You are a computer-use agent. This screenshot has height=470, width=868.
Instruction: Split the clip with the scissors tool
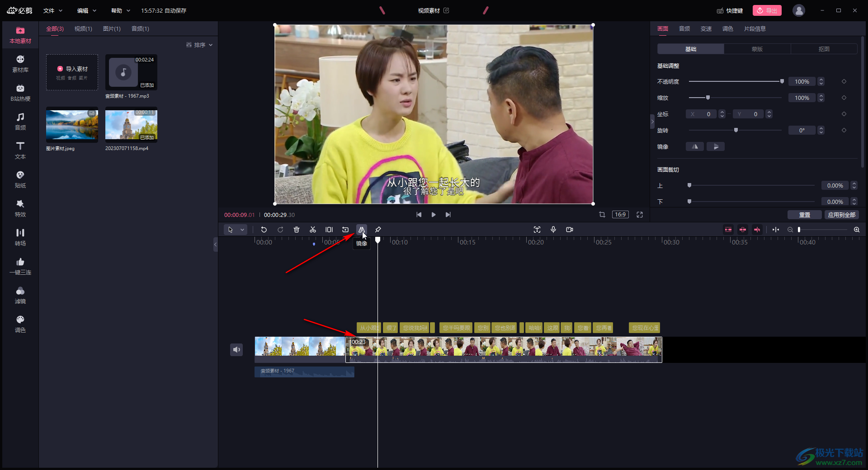[x=313, y=230]
